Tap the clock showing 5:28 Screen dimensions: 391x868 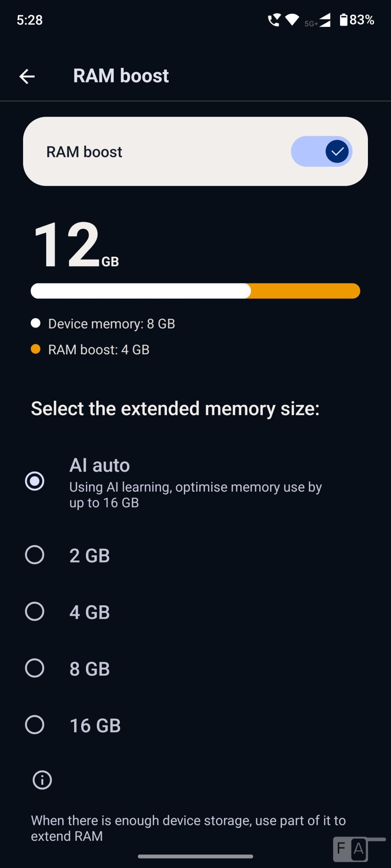tap(30, 20)
